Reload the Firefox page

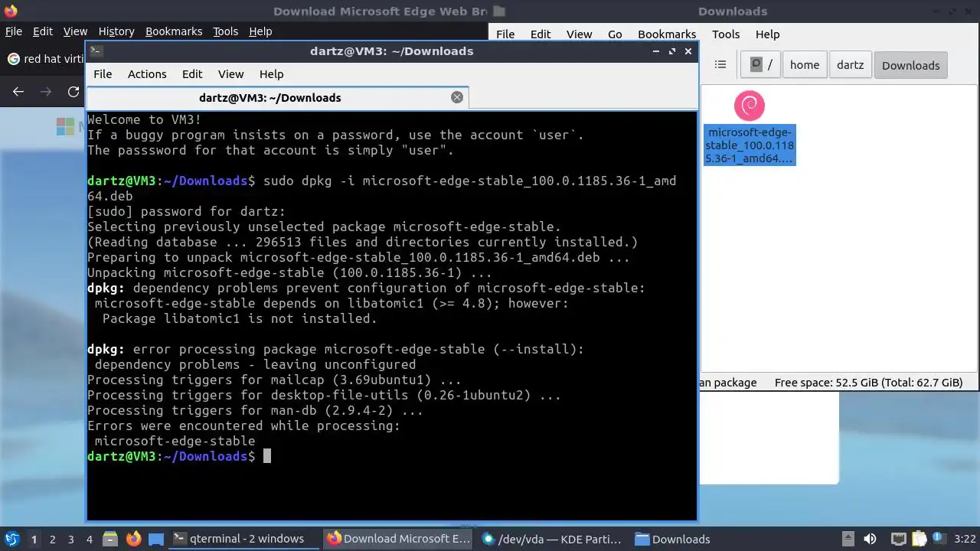click(x=73, y=92)
